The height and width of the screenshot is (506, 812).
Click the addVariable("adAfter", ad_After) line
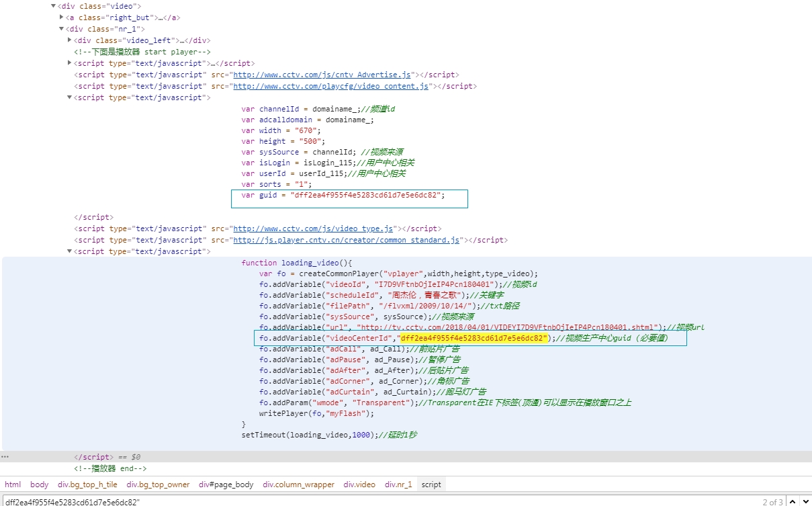364,370
